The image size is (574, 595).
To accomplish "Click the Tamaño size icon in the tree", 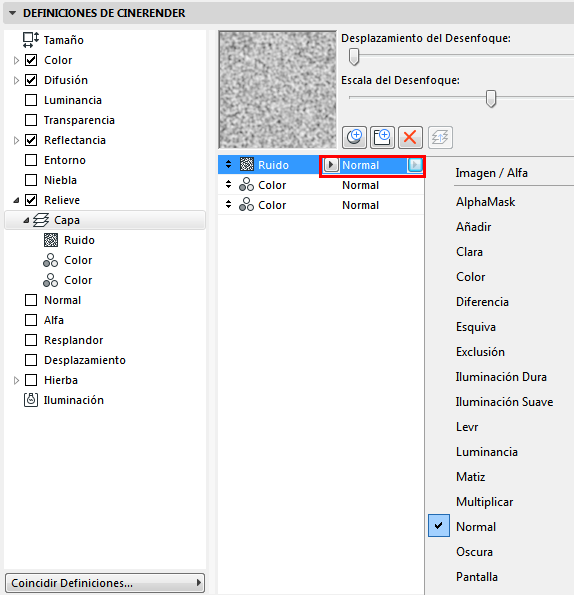I will [x=31, y=40].
